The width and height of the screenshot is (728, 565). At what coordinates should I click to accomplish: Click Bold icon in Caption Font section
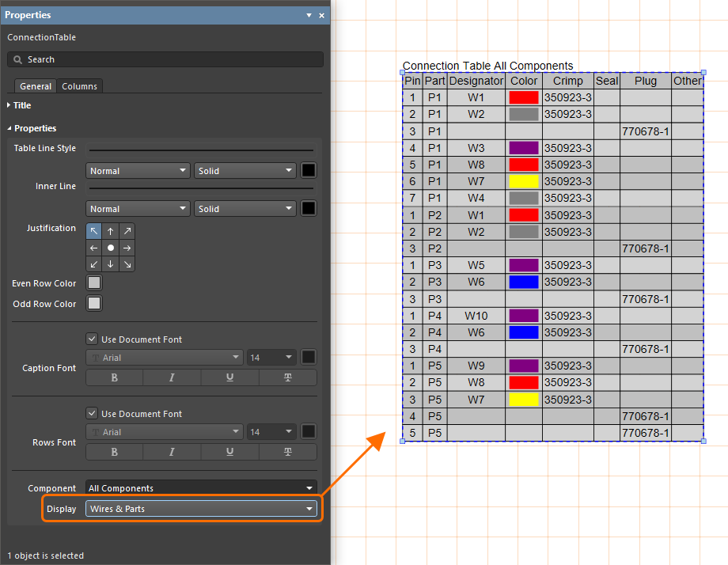[115, 377]
